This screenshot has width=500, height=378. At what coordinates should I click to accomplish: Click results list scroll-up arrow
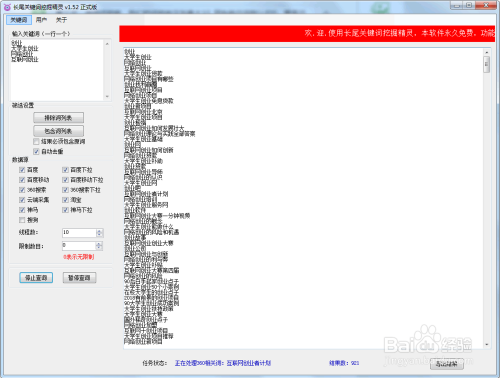[x=487, y=53]
